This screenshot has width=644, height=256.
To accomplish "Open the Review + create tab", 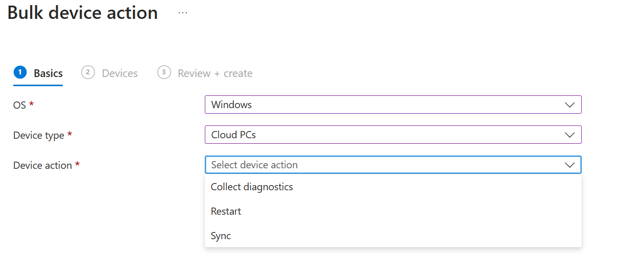I will point(215,73).
